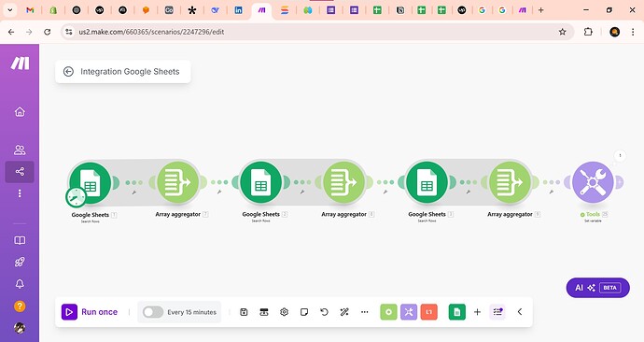Open the AI BETA assistant button
Image resolution: width=644 pixels, height=342 pixels.
[597, 288]
